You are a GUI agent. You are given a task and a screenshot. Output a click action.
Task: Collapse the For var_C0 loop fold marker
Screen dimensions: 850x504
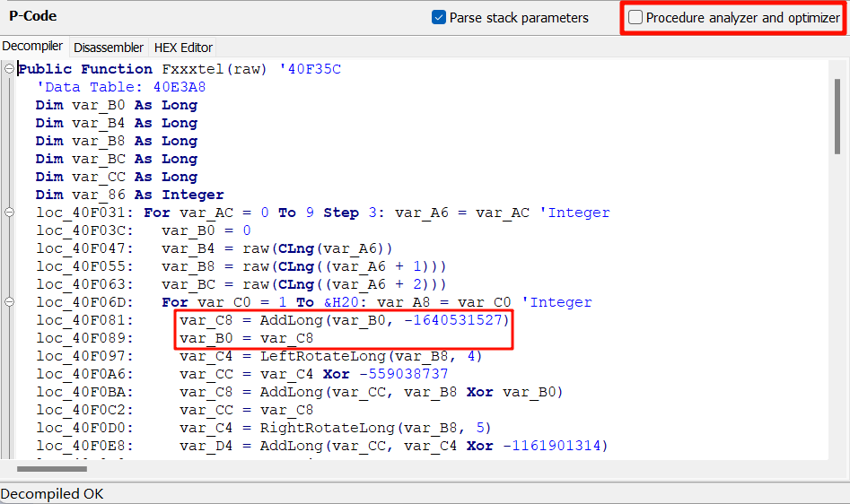(9, 302)
